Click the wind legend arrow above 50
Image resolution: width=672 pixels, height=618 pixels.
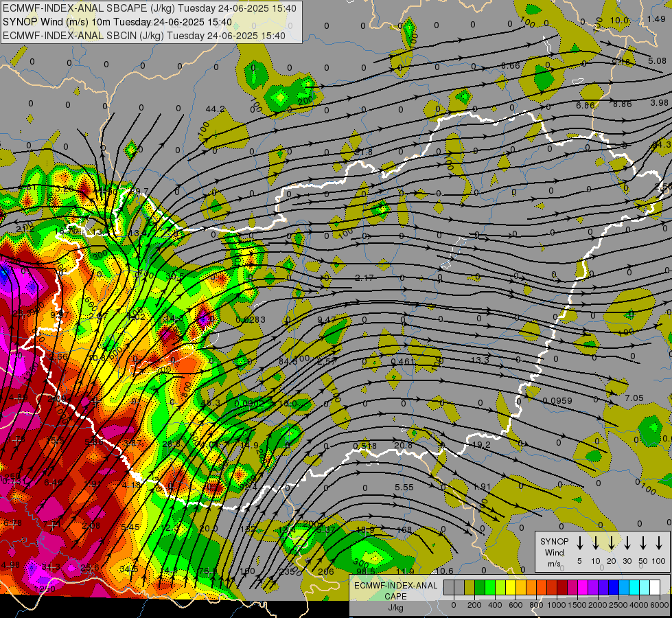(643, 543)
